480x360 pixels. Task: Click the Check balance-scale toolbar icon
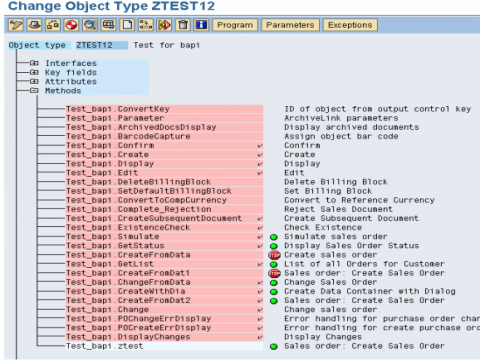53,25
